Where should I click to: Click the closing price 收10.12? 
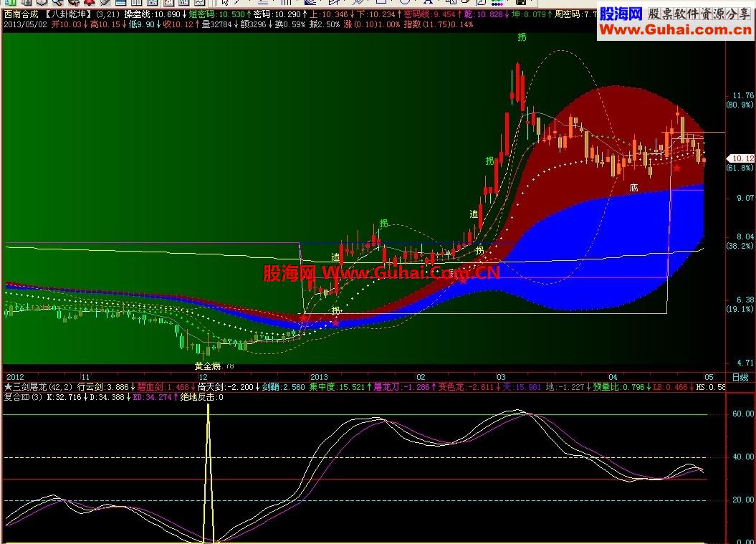(x=178, y=24)
